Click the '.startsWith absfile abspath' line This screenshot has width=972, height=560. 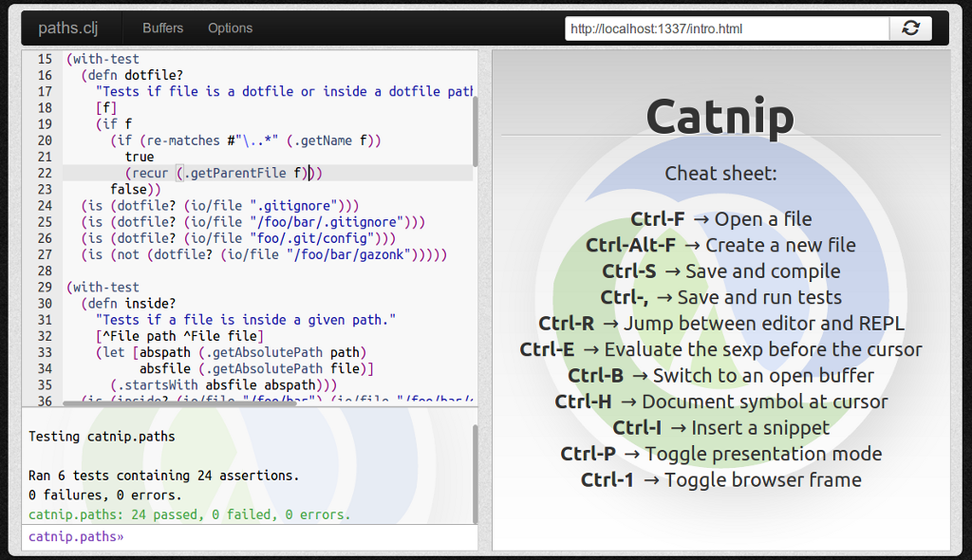tap(224, 384)
